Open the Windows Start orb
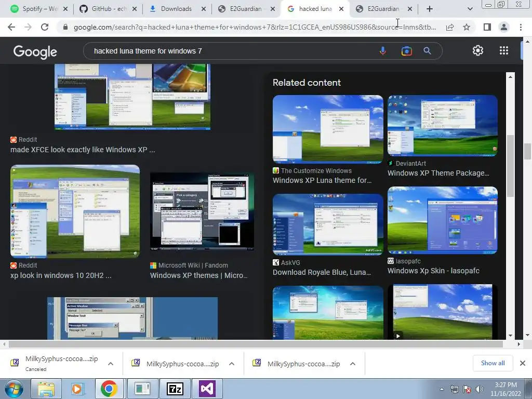The image size is (532, 399). tap(14, 389)
